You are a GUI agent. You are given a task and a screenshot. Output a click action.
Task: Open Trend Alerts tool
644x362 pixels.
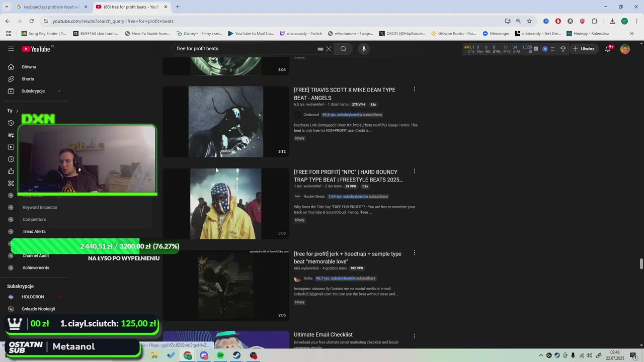click(34, 231)
